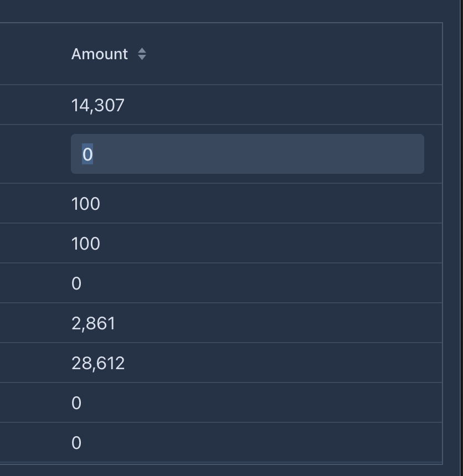Sort descending using the Amount down arrow

142,58
